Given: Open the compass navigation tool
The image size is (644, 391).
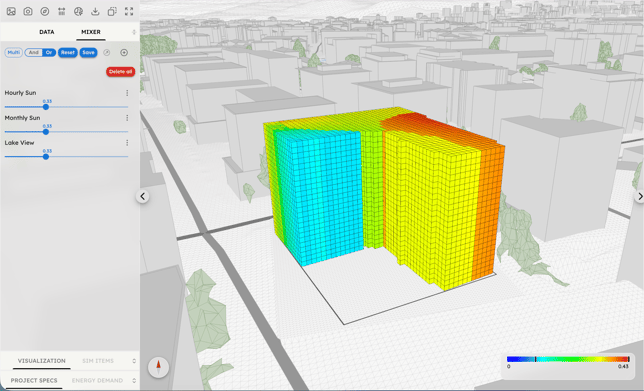Looking at the screenshot, I should [45, 12].
